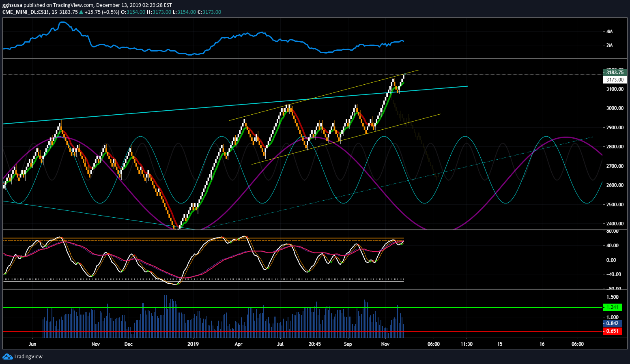Click the L:3154.00 low value

click(x=184, y=12)
